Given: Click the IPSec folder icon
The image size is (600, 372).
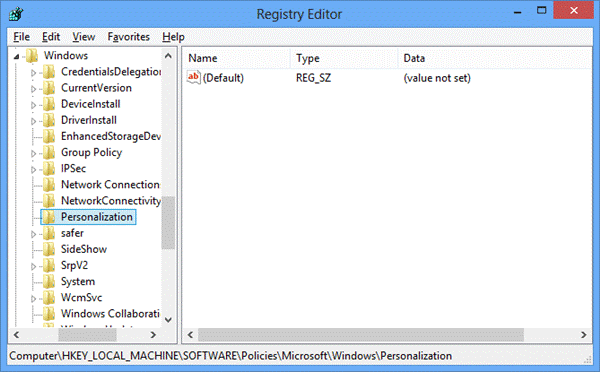Looking at the screenshot, I should coord(49,168).
